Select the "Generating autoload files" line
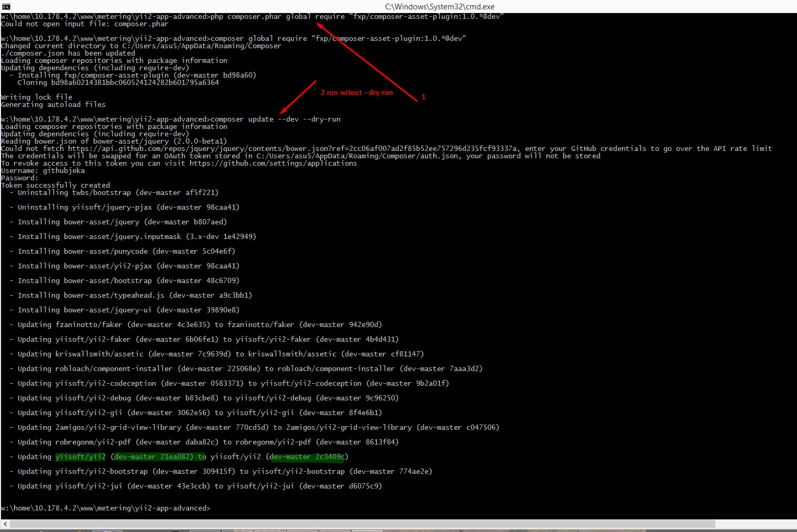Image resolution: width=797 pixels, height=532 pixels. pyautogui.click(x=53, y=104)
